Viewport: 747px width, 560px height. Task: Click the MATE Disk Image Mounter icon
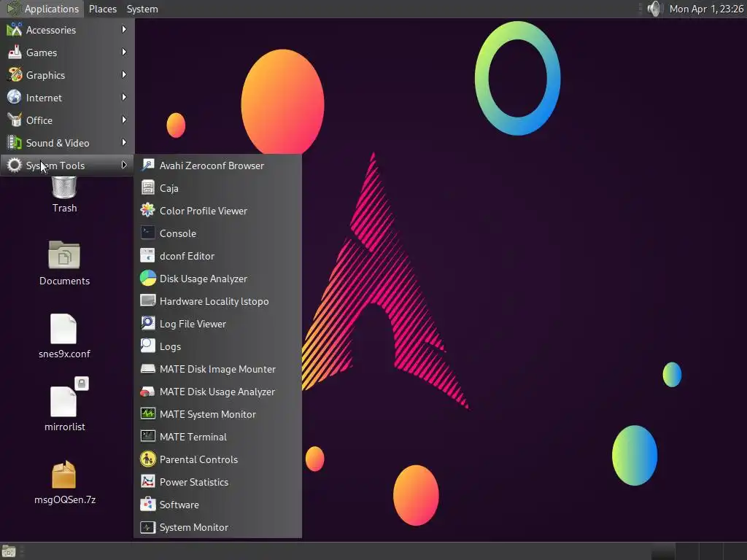point(147,368)
